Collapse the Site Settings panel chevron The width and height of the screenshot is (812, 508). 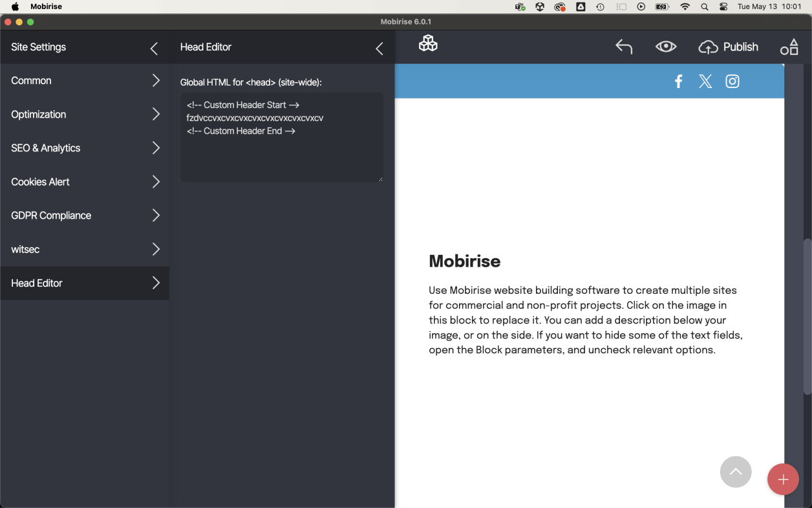pos(154,49)
